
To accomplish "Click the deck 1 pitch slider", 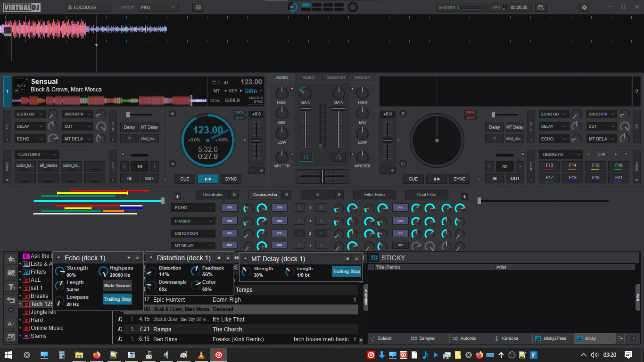I will tap(256, 141).
